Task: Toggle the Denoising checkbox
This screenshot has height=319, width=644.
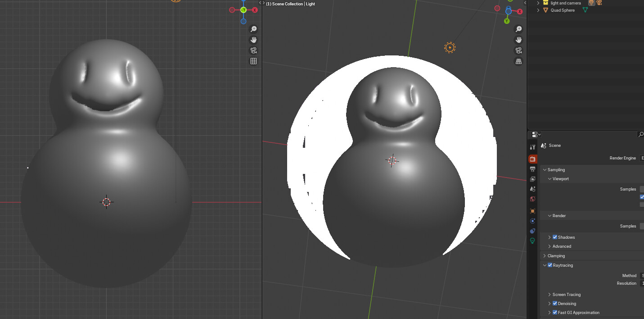Action: pyautogui.click(x=555, y=303)
